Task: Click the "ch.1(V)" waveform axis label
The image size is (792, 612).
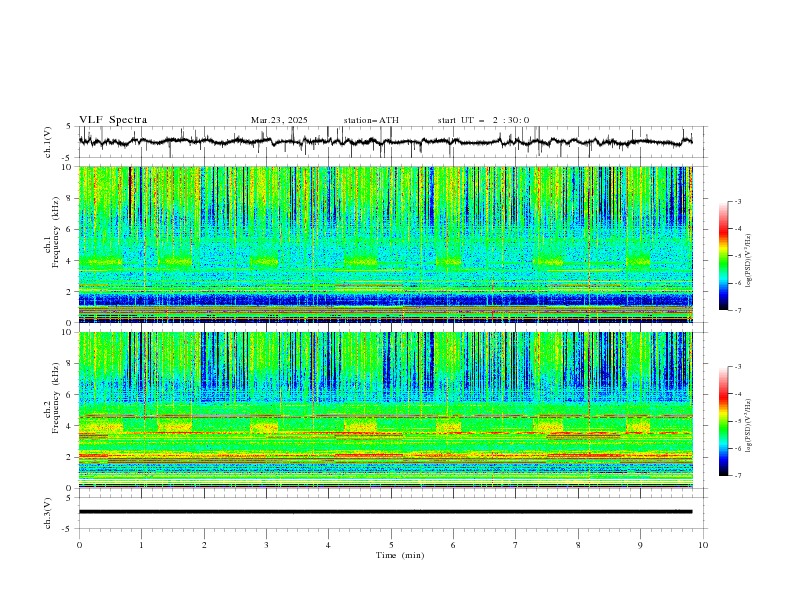Action: coord(48,142)
